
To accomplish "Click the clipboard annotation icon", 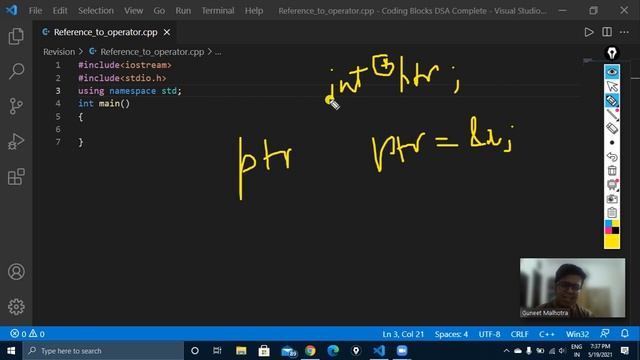I will 611,213.
